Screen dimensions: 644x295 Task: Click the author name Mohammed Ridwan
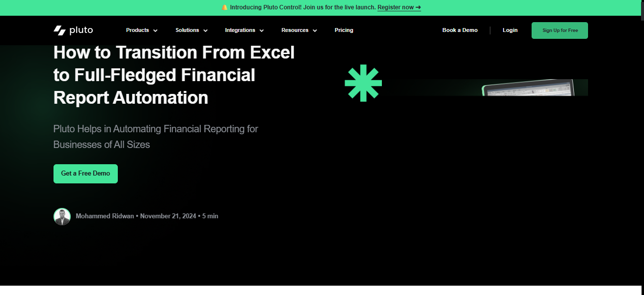(105, 216)
